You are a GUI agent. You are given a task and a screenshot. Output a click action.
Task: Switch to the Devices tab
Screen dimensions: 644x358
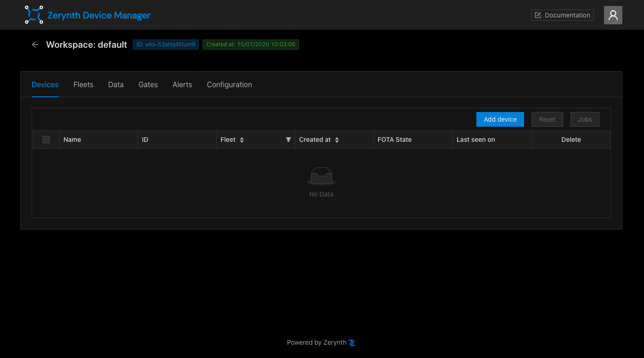(45, 84)
